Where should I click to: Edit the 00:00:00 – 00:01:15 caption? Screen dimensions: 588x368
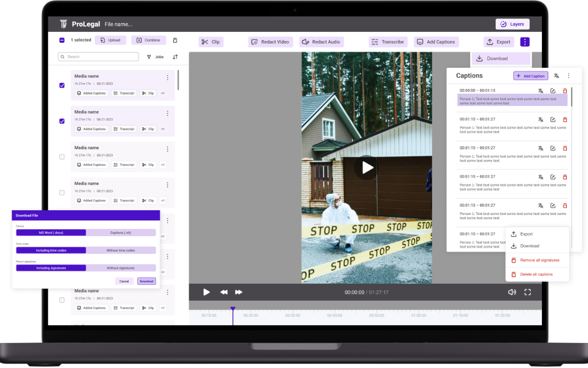(x=553, y=91)
